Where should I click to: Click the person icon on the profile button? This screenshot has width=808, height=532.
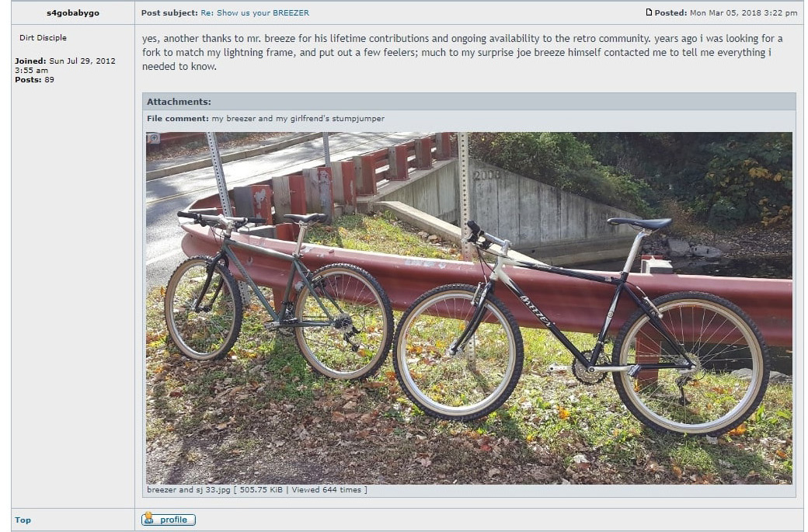coord(148,518)
